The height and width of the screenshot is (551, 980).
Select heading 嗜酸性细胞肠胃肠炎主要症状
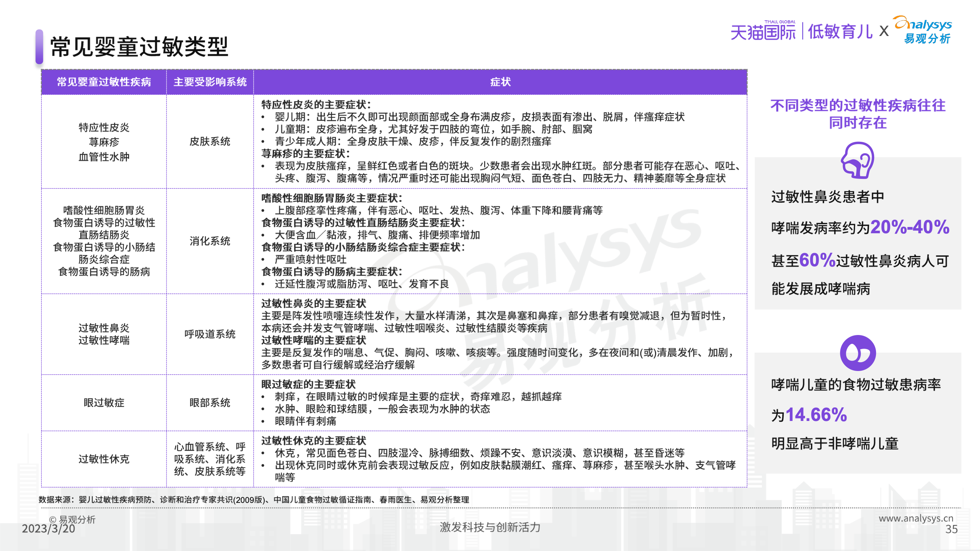[331, 198]
